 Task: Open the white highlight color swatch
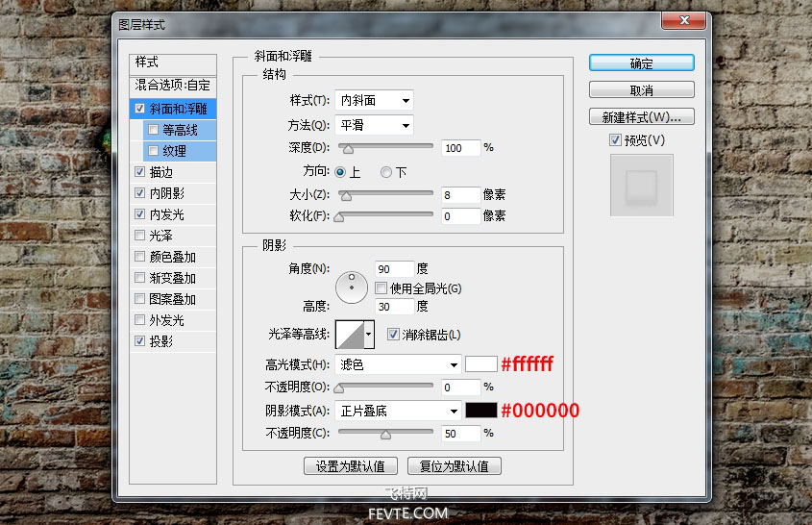pos(481,364)
